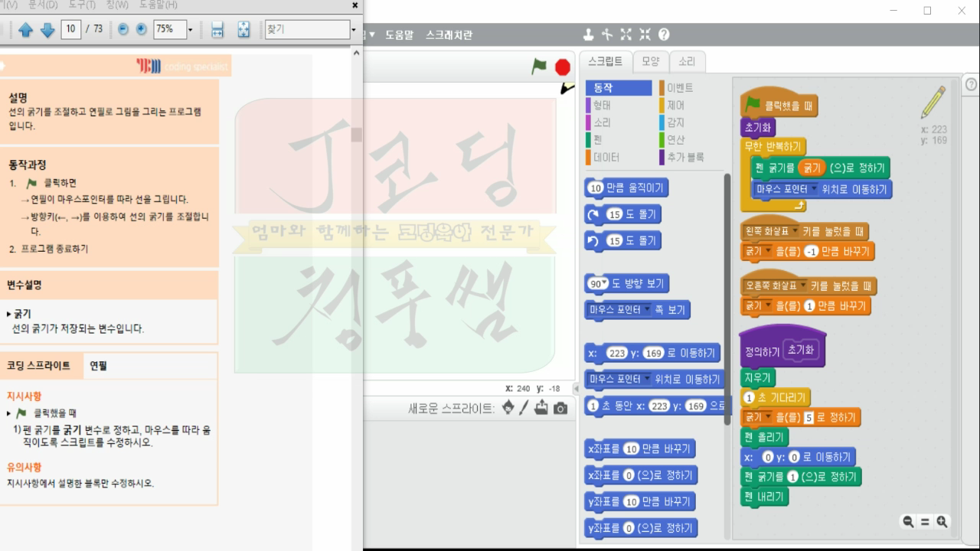Go to the next PDF page with the down arrow
Viewport: 980px width, 551px height.
click(x=46, y=29)
